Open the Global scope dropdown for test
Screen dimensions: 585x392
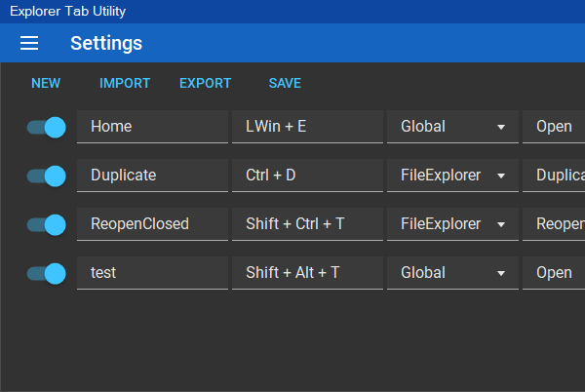coord(452,273)
